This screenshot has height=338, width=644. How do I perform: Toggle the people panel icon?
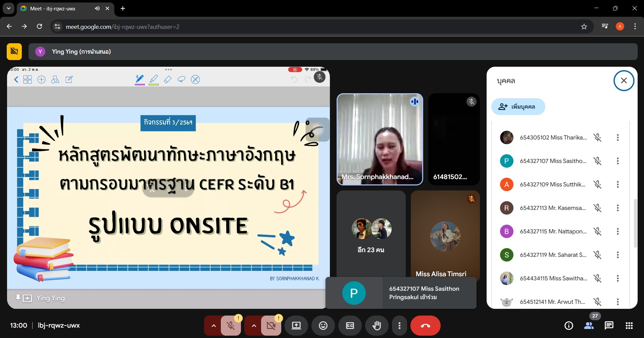[x=589, y=326]
